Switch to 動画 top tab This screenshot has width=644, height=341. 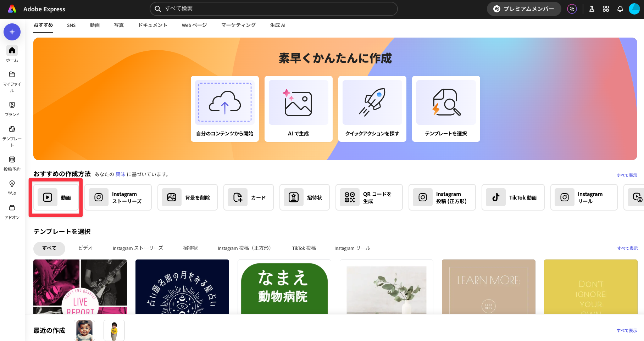tap(95, 25)
